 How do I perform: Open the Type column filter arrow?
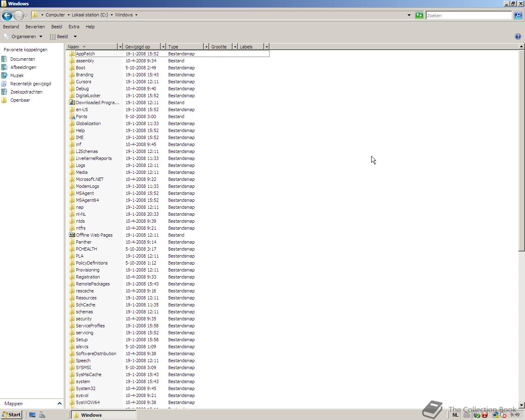click(206, 47)
